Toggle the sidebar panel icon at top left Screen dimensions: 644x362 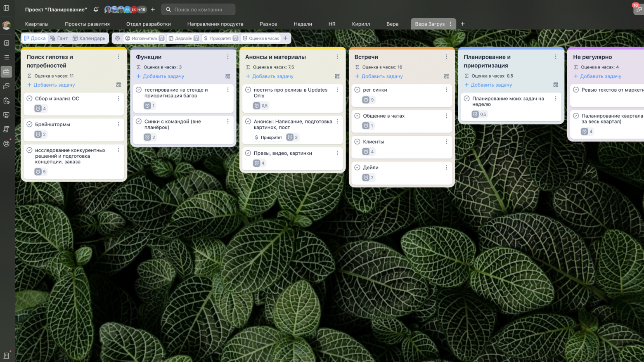click(6, 8)
